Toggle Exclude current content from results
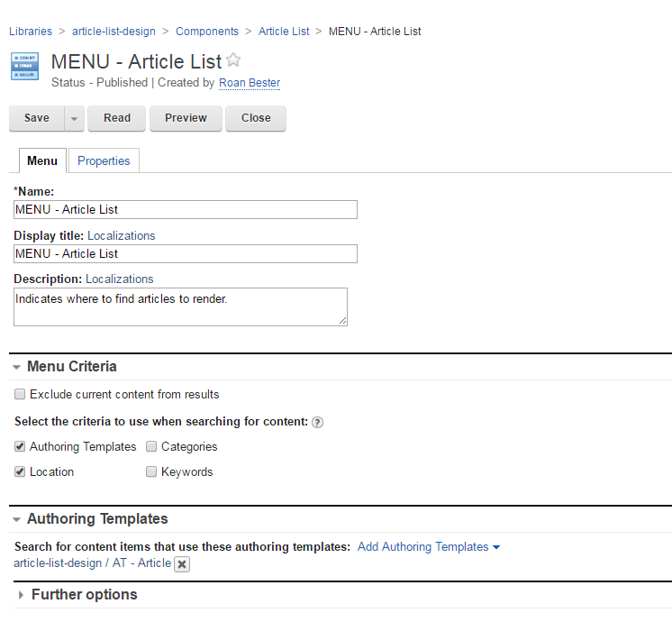 click(20, 395)
